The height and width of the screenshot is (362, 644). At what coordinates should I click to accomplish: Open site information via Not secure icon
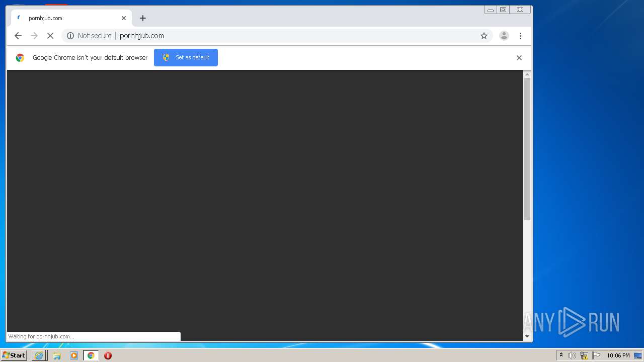[x=70, y=36]
